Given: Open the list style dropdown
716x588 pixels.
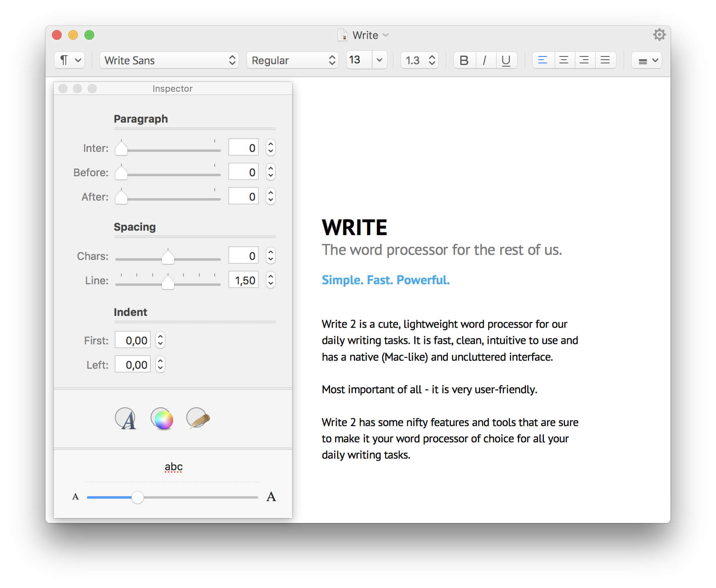Looking at the screenshot, I should tap(647, 60).
